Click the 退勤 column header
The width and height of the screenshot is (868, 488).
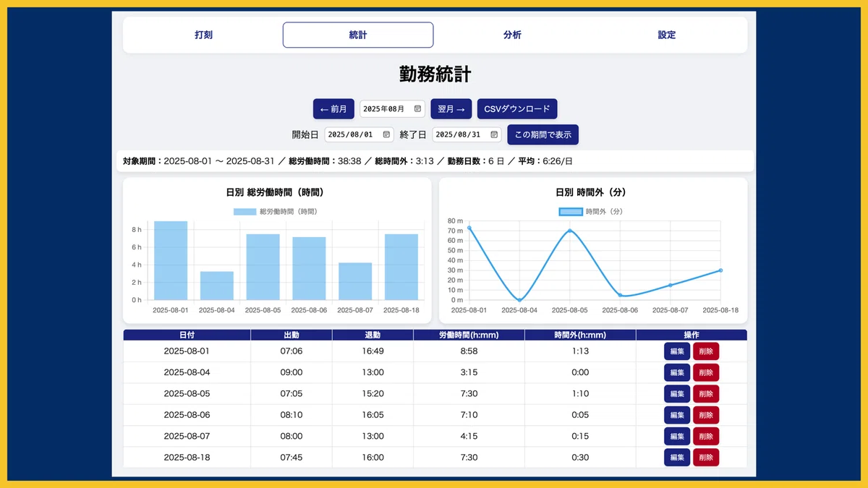pyautogui.click(x=373, y=335)
